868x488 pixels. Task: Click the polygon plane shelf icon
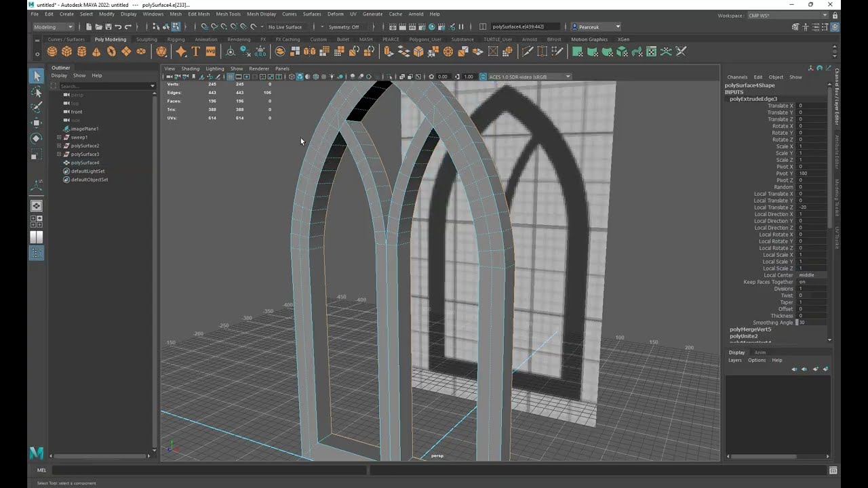pyautogui.click(x=126, y=52)
